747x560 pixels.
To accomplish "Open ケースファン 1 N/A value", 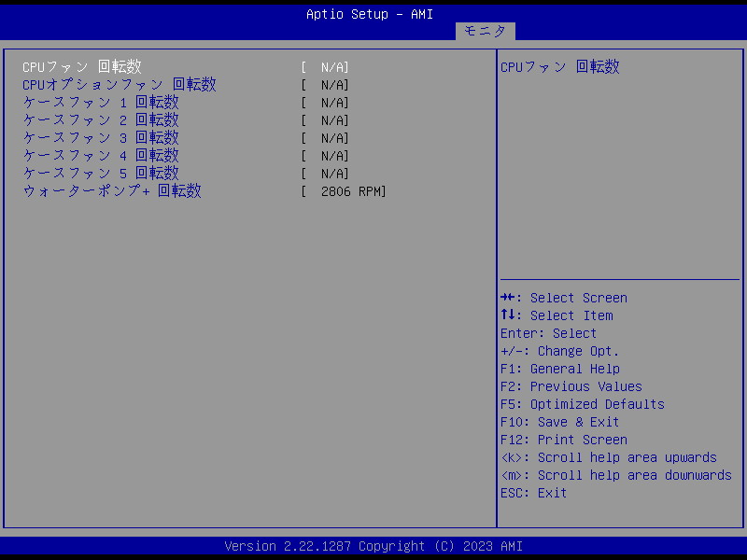I will [x=325, y=103].
